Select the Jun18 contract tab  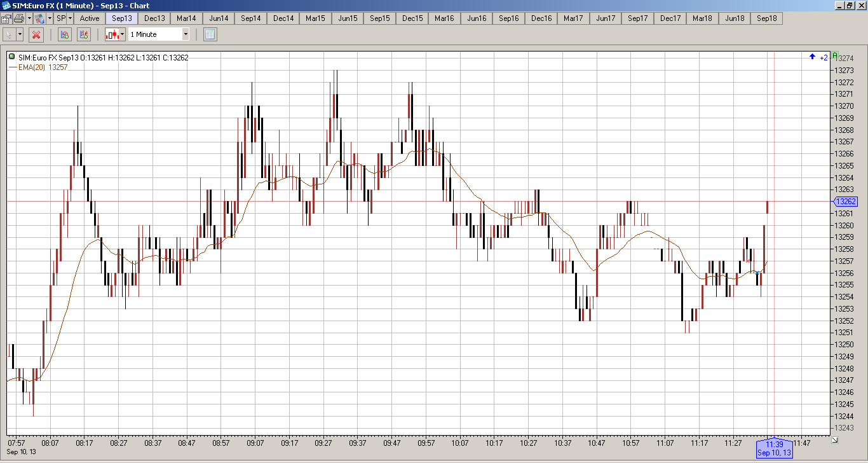coord(735,18)
